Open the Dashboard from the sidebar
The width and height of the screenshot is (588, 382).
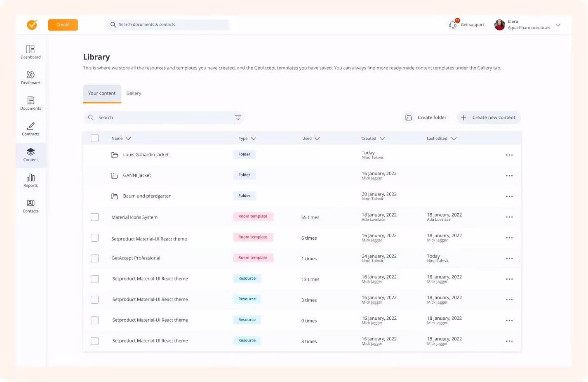pyautogui.click(x=30, y=51)
